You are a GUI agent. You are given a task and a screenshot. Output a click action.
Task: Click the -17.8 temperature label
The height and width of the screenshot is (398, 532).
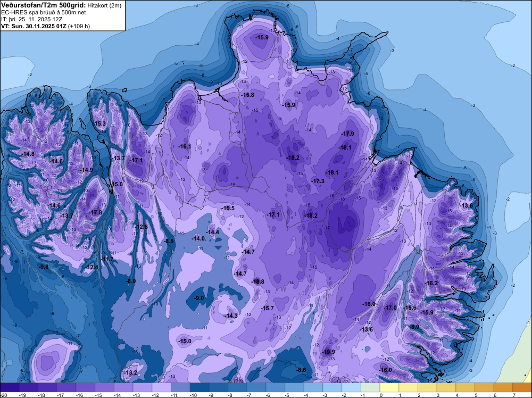point(95,212)
